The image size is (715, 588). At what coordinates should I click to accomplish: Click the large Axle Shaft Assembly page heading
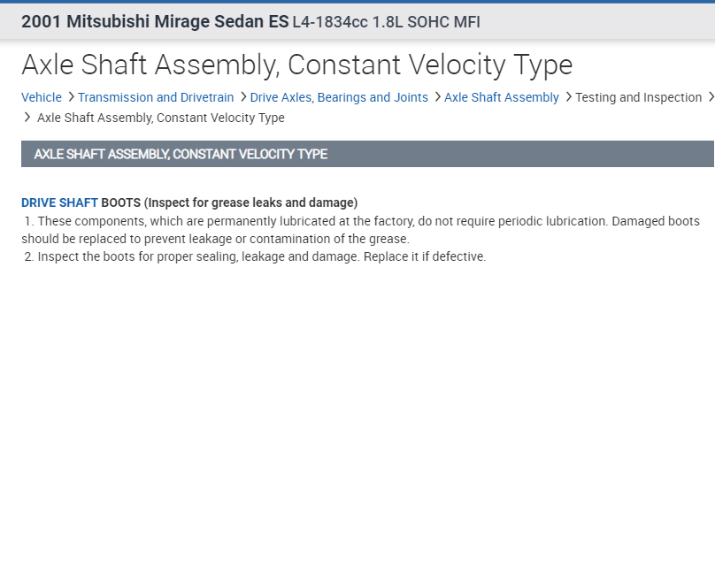tap(296, 65)
